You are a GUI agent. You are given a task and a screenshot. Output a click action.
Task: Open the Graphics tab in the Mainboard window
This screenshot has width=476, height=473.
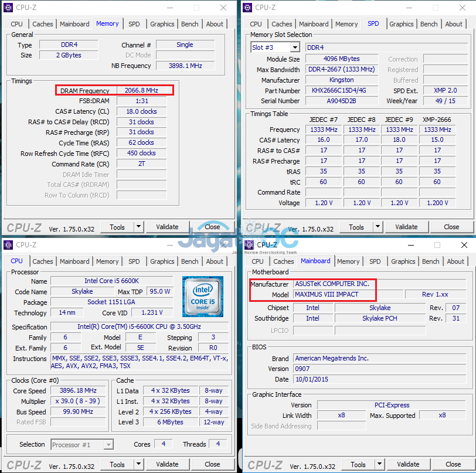coord(403,261)
